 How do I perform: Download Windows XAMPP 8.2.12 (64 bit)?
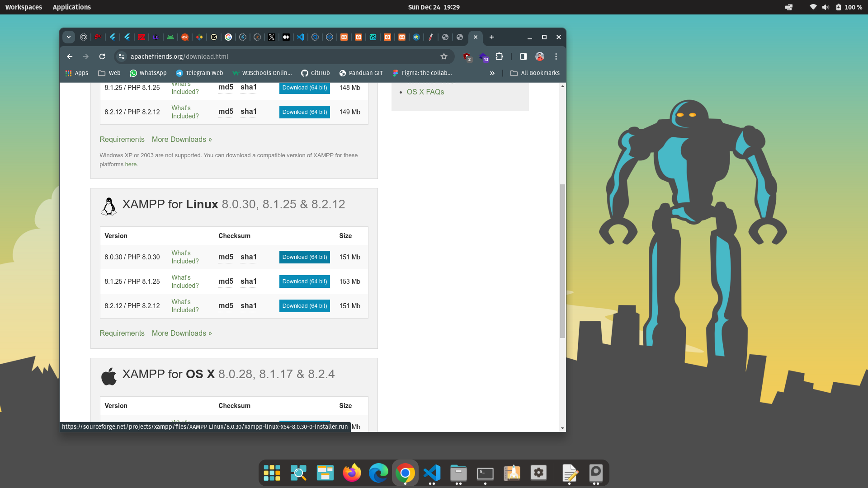pos(305,112)
